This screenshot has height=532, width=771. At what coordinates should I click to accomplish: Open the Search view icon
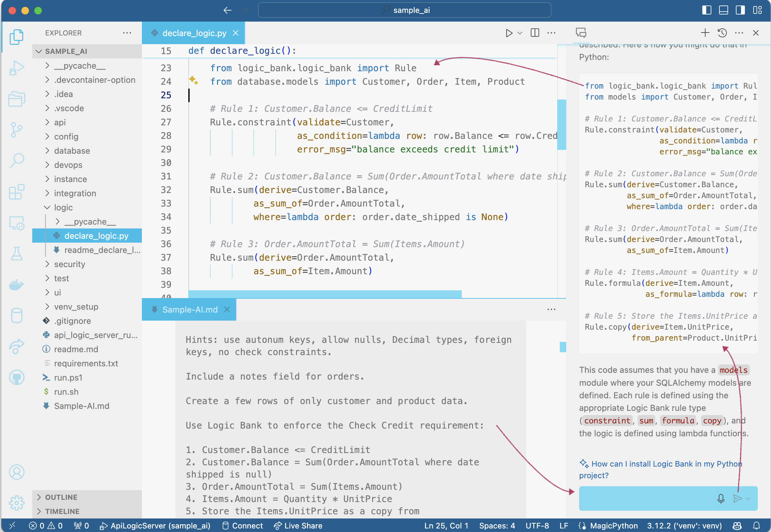click(16, 161)
